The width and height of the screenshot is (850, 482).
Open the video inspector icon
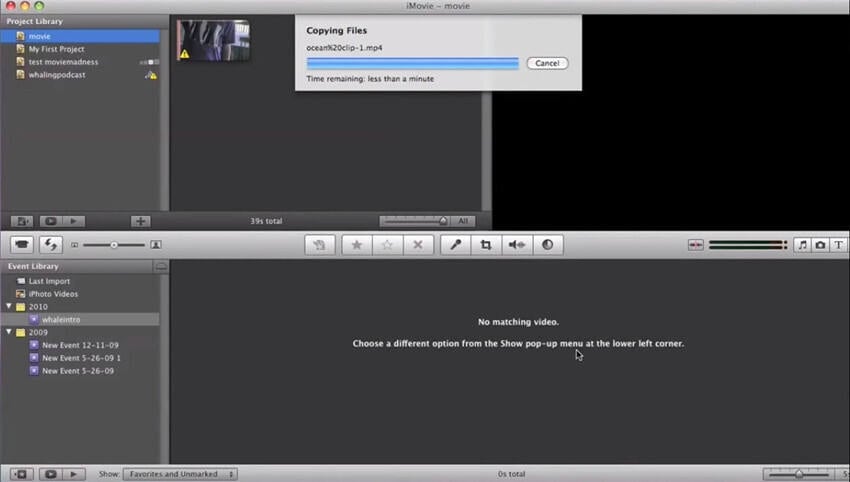[548, 245]
